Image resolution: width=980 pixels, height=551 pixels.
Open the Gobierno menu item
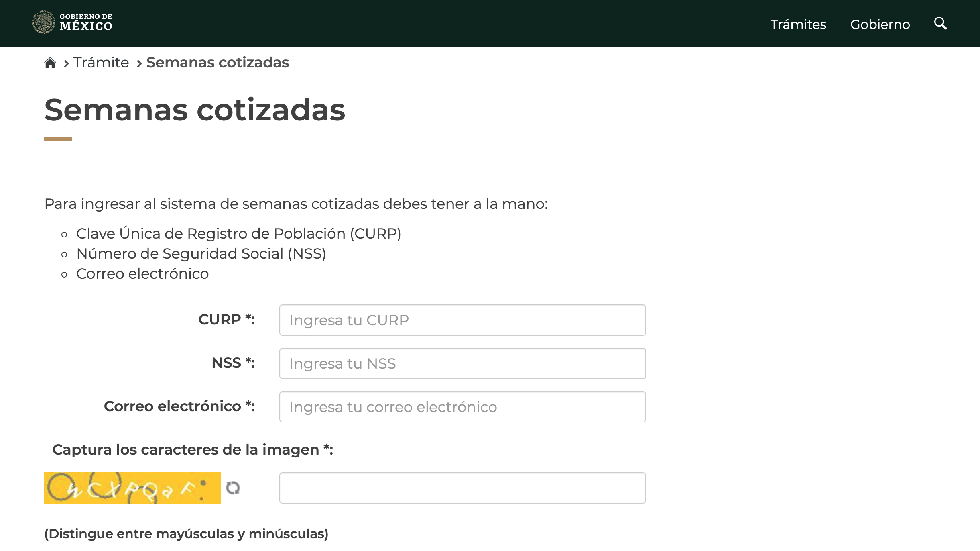point(880,24)
